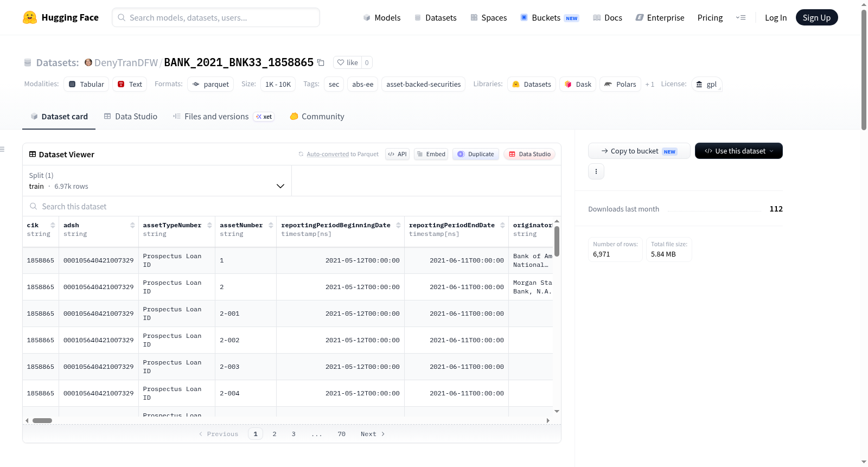Sort the cik column
The width and height of the screenshot is (868, 467).
(53, 225)
